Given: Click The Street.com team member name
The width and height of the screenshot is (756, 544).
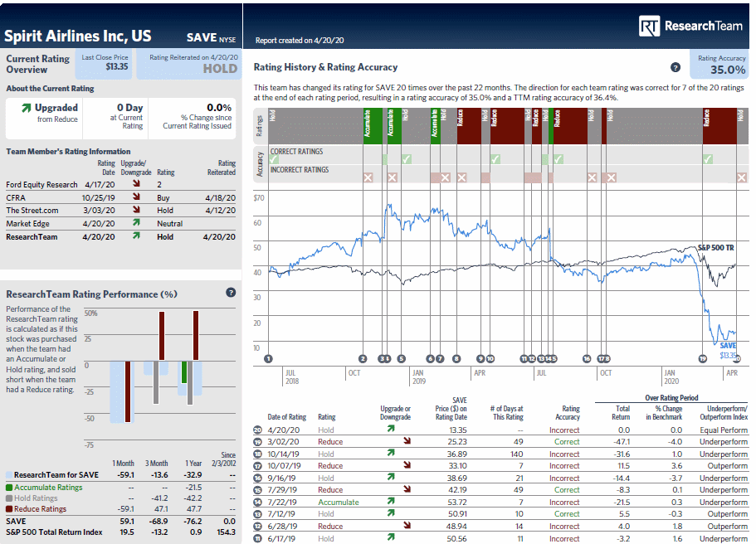Looking at the screenshot, I should 32,211.
